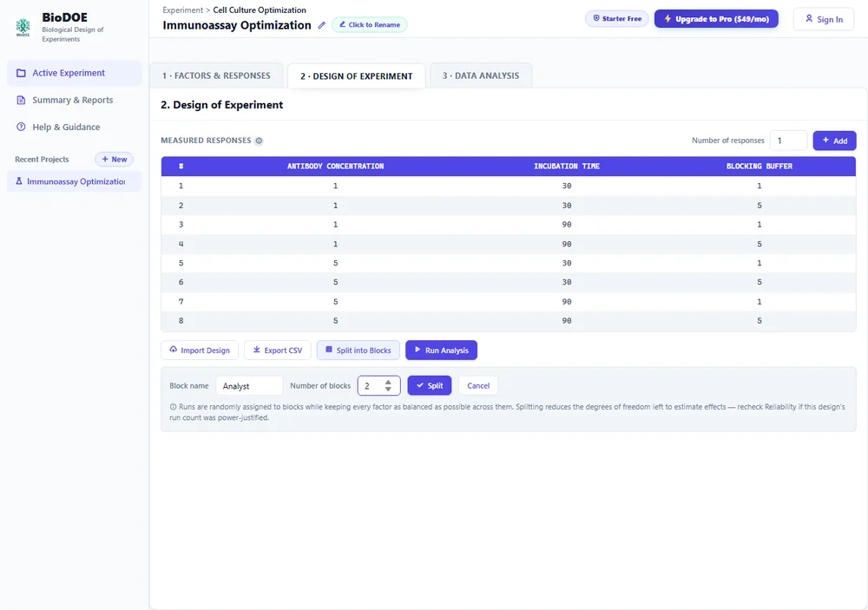Switch to Factors & Responses tab

tap(216, 75)
